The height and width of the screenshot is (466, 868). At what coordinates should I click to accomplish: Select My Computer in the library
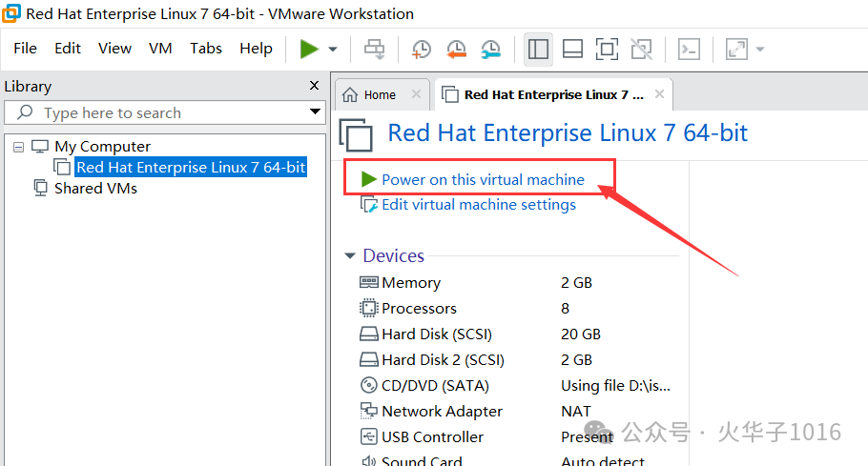(102, 147)
